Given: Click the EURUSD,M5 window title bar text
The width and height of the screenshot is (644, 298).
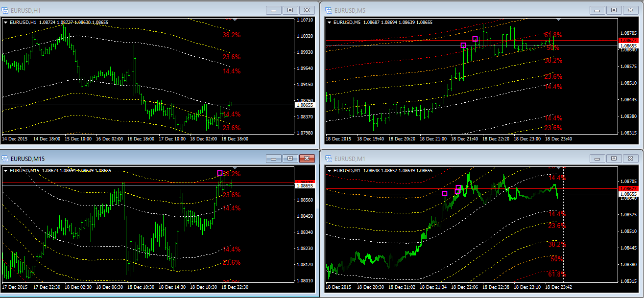Looking at the screenshot, I should [x=350, y=10].
